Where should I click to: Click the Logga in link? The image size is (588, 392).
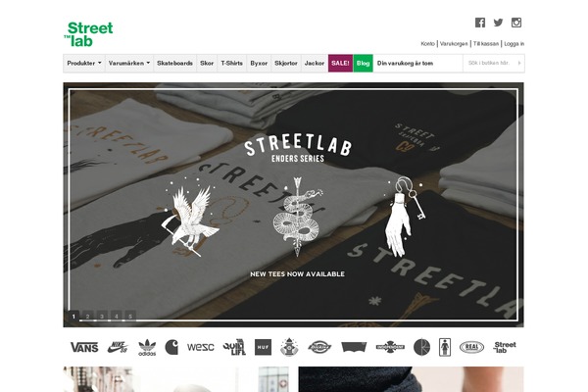(x=514, y=44)
